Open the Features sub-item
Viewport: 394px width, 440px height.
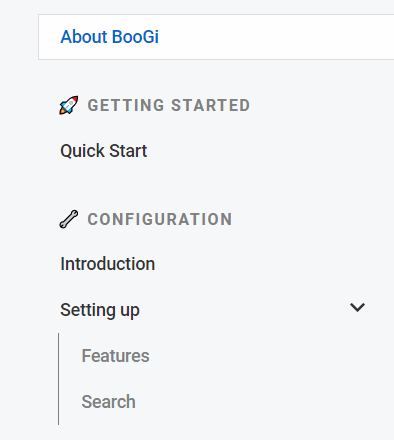[x=115, y=356]
